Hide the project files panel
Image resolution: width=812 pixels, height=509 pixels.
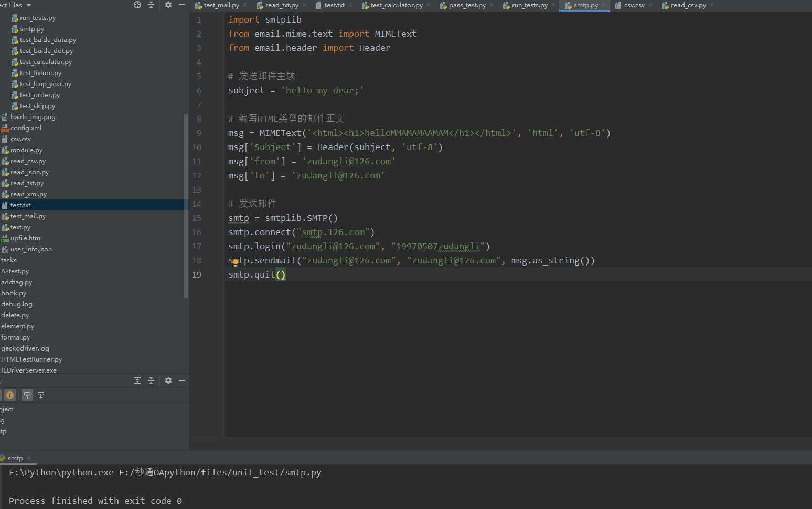pyautogui.click(x=182, y=5)
